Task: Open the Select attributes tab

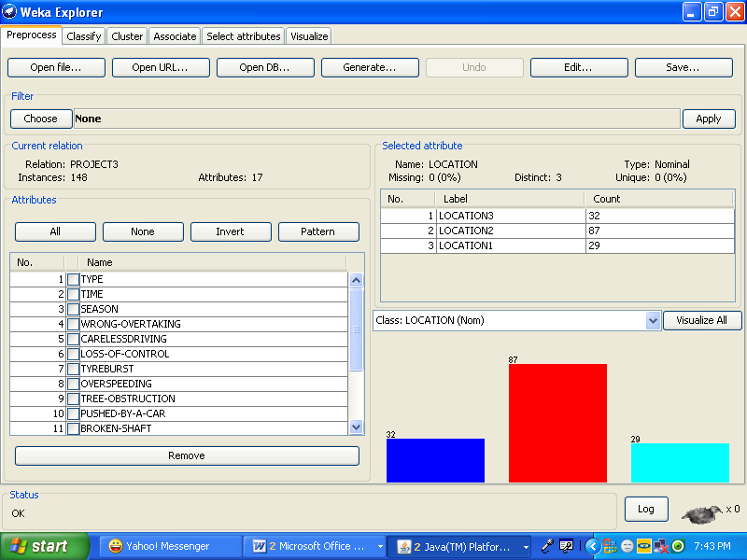Action: click(243, 36)
